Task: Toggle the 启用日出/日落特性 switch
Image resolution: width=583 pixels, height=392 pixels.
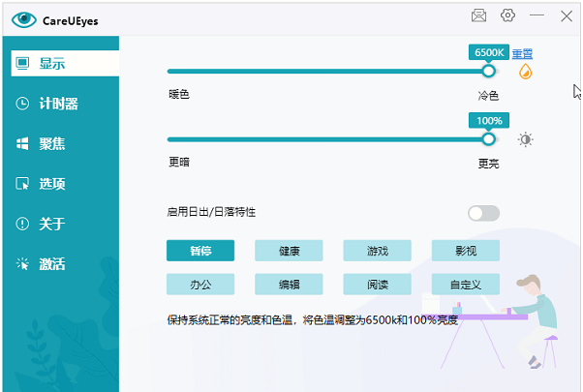Action: (x=483, y=213)
